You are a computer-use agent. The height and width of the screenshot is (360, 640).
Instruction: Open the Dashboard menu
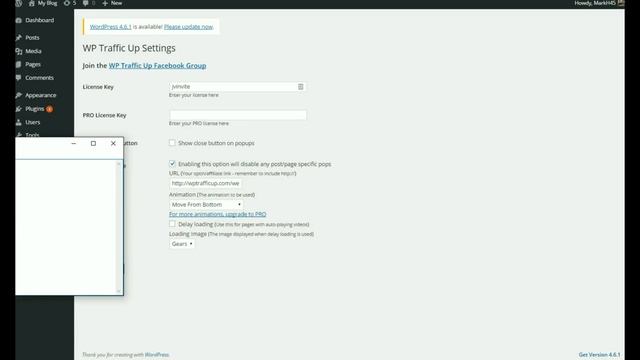pos(40,20)
